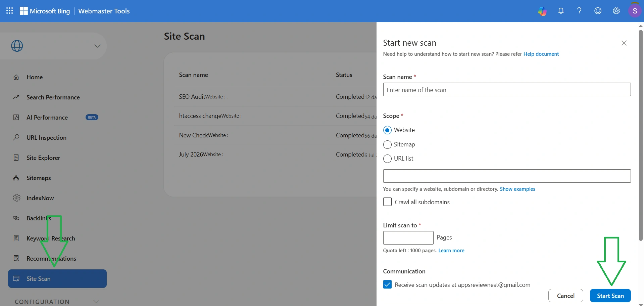Open the Copilot icon in header

click(542, 11)
